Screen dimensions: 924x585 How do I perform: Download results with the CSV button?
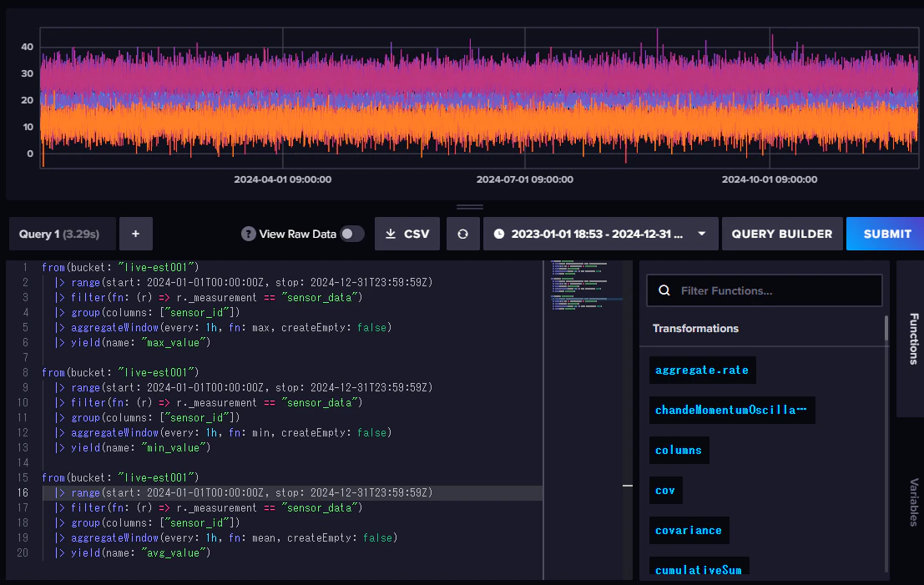pos(407,234)
